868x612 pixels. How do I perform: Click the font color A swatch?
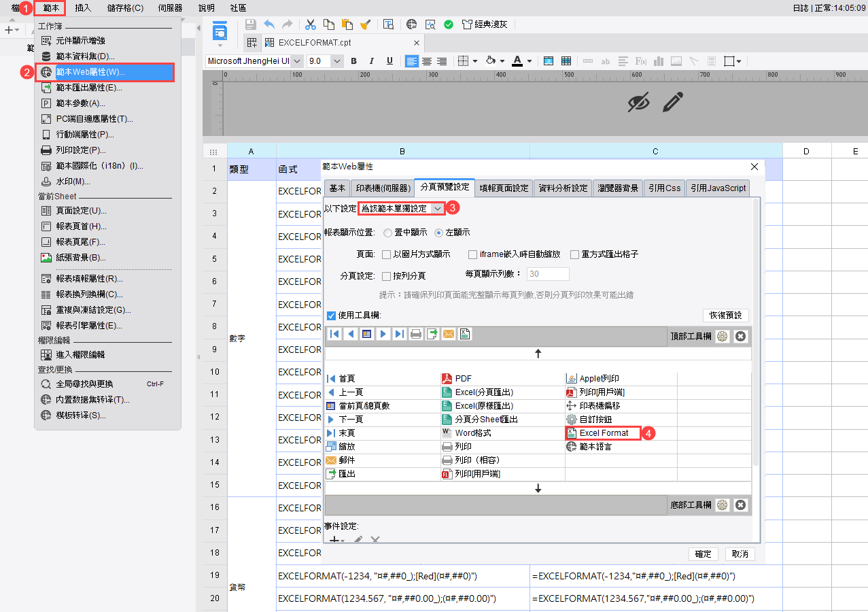click(518, 61)
